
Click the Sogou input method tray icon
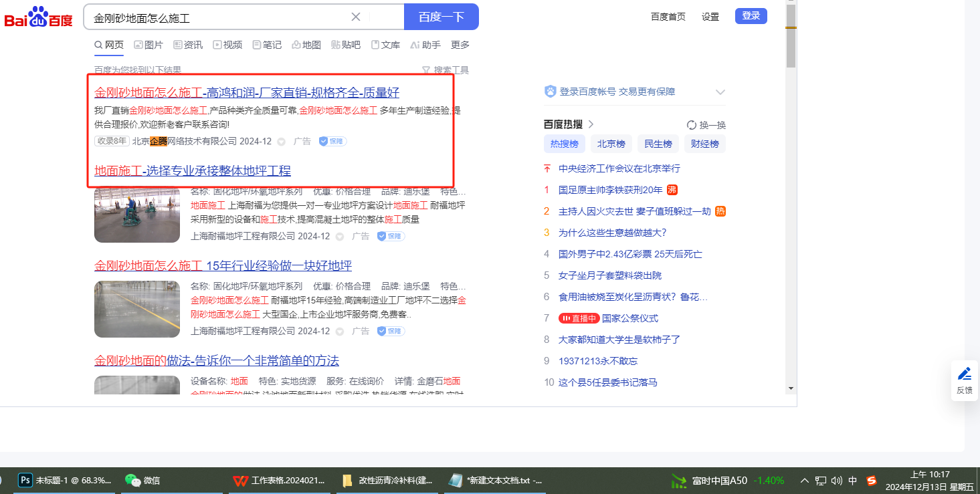coord(872,480)
